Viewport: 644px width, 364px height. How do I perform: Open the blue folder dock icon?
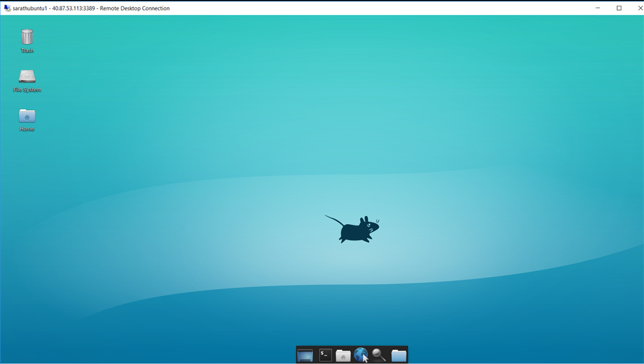point(398,355)
